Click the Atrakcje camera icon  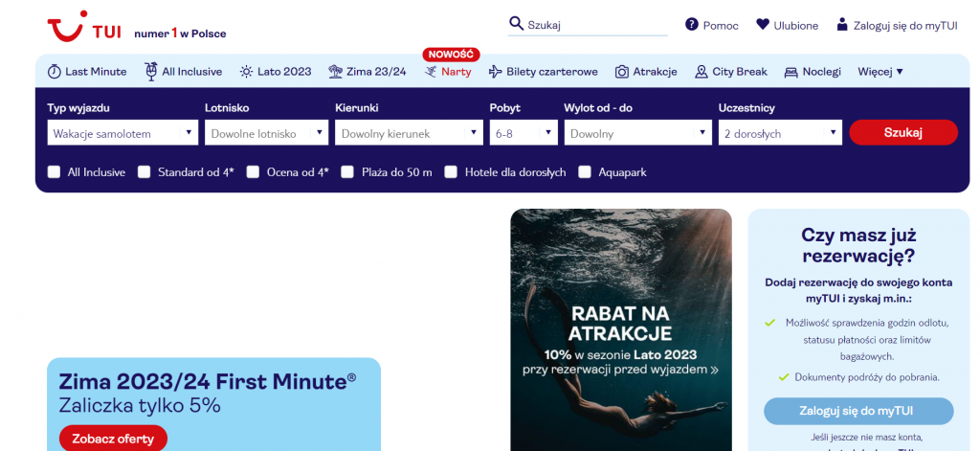622,71
